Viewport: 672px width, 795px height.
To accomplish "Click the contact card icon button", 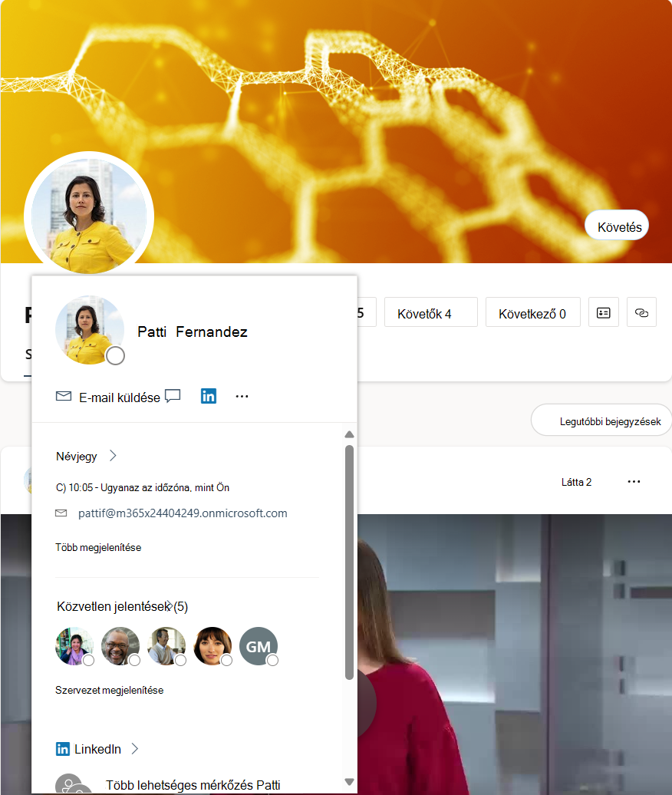I will tap(603, 312).
